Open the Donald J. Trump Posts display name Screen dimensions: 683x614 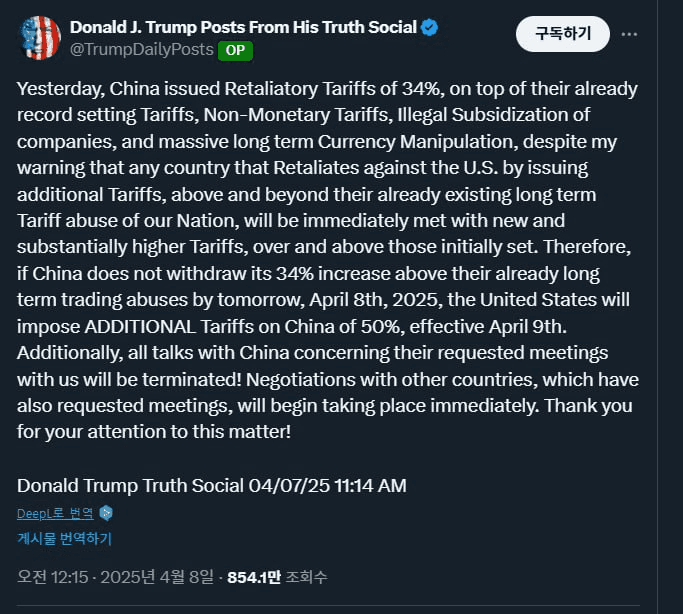pos(243,27)
